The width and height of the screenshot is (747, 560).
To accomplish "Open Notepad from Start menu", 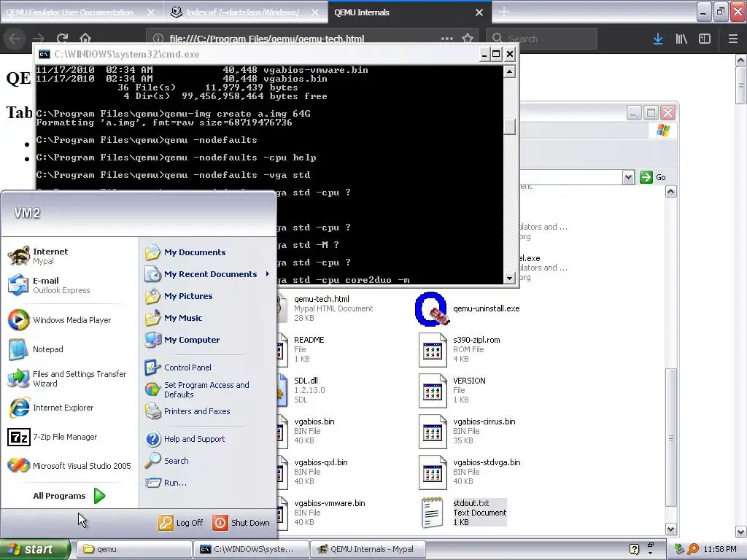I will [x=36, y=349].
